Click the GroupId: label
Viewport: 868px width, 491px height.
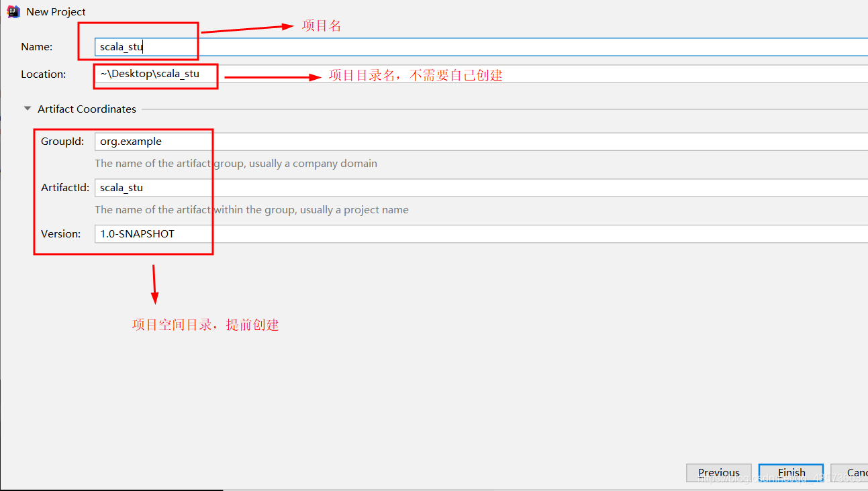[62, 142]
